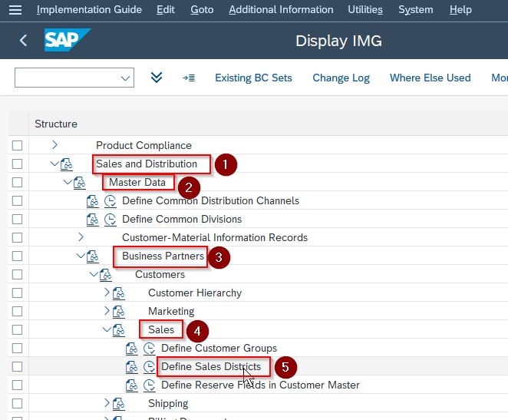The width and height of the screenshot is (508, 420).
Task: Tick the checkbox for Shipping row
Action: click(17, 404)
